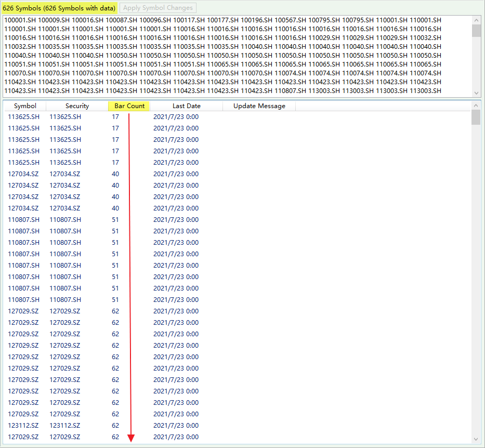This screenshot has width=485, height=448.
Task: Select the first 110807.SH row
Action: (23, 220)
